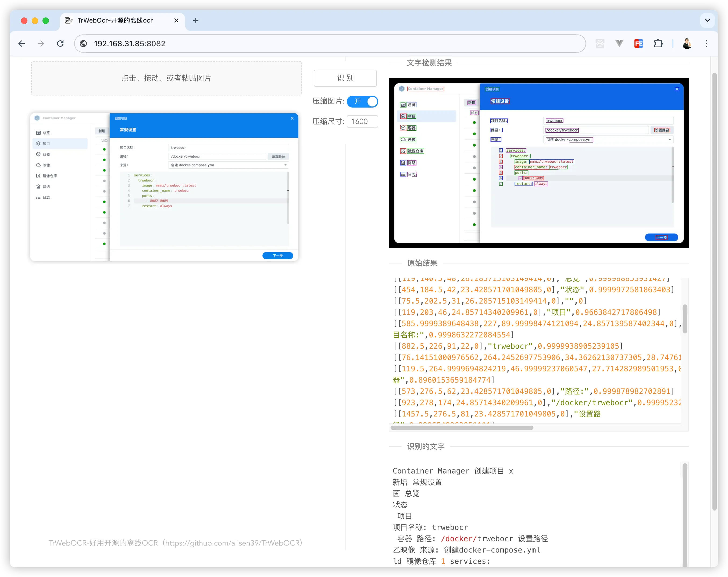Click the main page vertical scrollbar
This screenshot has width=728, height=577.
tap(714, 292)
